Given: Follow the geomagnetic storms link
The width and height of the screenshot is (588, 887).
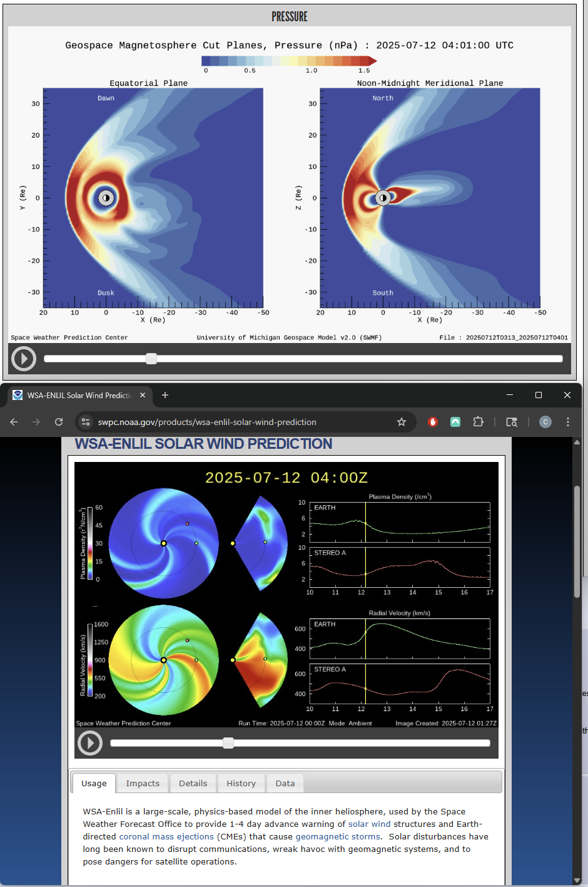Looking at the screenshot, I should tap(338, 836).
